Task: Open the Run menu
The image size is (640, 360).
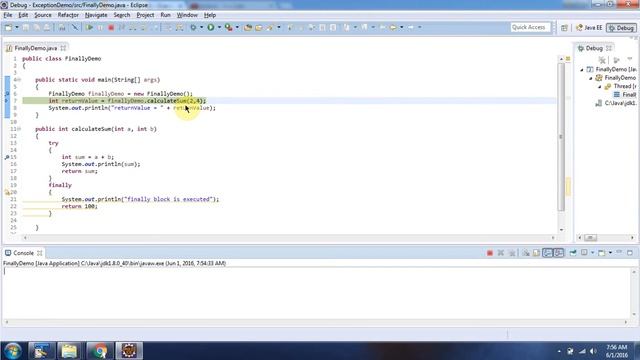Action: tap(165, 15)
